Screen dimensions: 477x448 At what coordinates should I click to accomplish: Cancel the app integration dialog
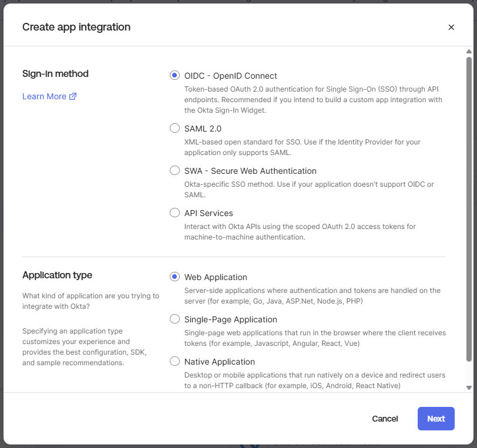385,419
